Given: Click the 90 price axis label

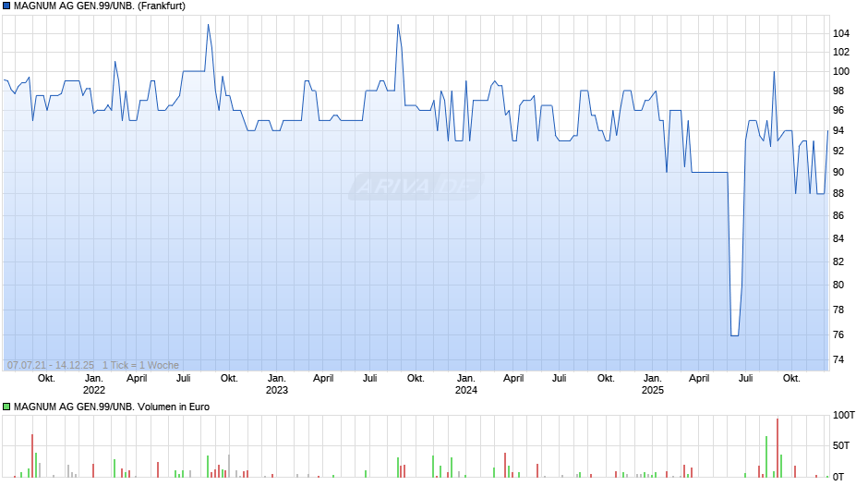Looking at the screenshot, I should point(838,173).
